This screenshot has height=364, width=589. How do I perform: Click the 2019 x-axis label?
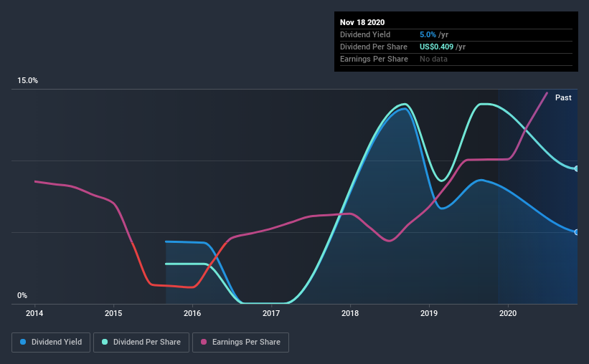click(x=429, y=313)
